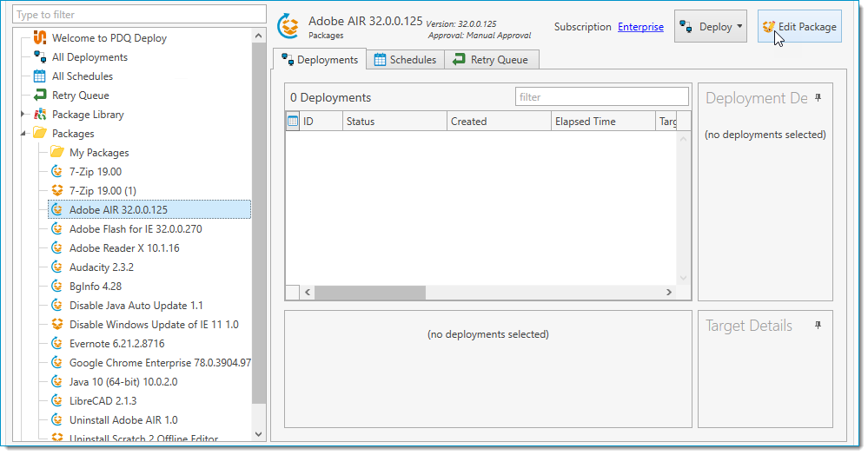868x455 pixels.
Task: Pin the Deployment Details panel
Action: [x=818, y=98]
